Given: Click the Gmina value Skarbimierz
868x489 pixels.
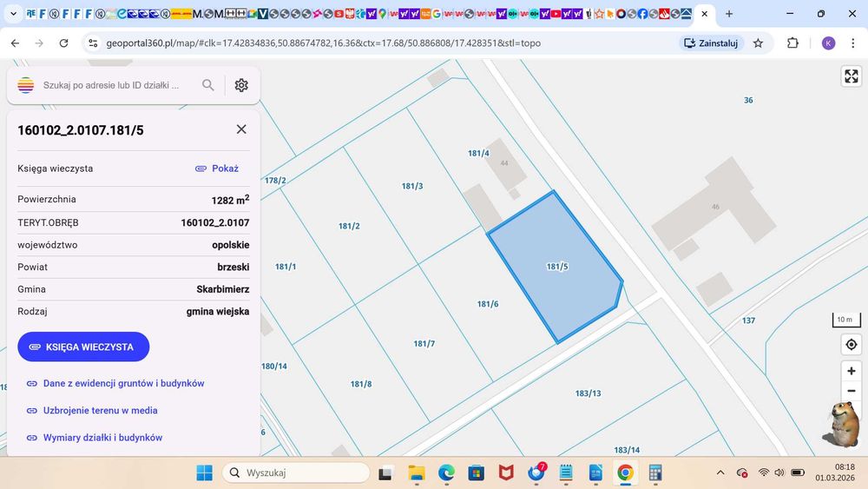Looking at the screenshot, I should tap(222, 289).
